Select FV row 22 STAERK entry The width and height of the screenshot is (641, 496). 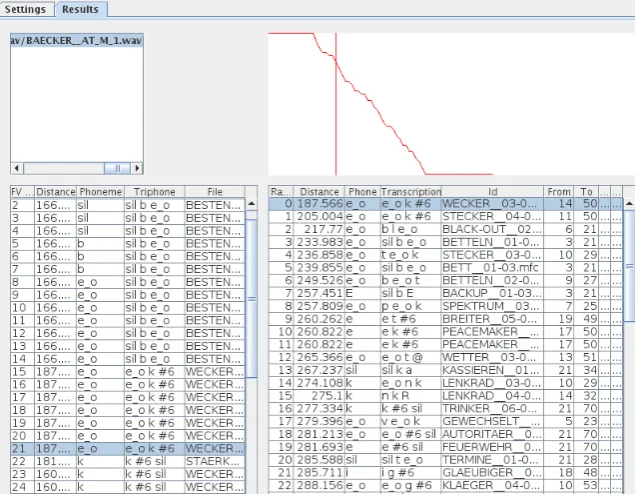(x=128, y=461)
